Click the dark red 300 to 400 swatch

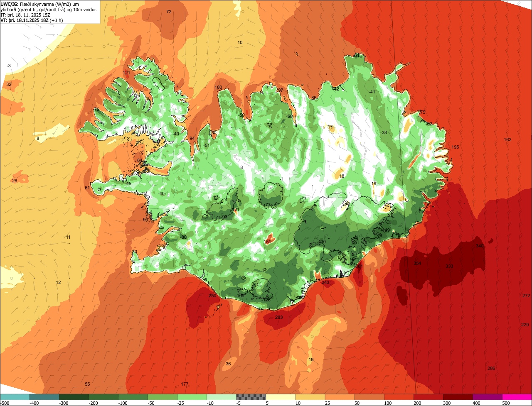457,397
